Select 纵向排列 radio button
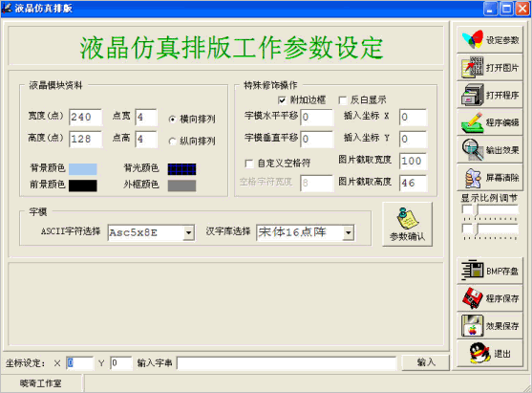This screenshot has height=393, width=532. [x=172, y=142]
